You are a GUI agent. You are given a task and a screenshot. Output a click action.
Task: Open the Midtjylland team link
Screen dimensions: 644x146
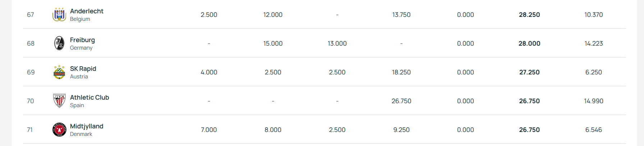(x=87, y=126)
